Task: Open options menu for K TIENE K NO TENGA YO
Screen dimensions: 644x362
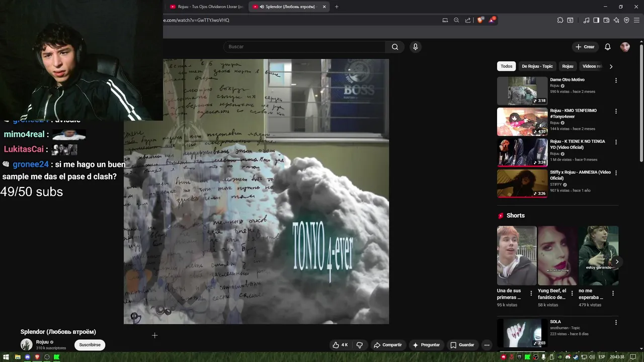Action: pyautogui.click(x=616, y=142)
